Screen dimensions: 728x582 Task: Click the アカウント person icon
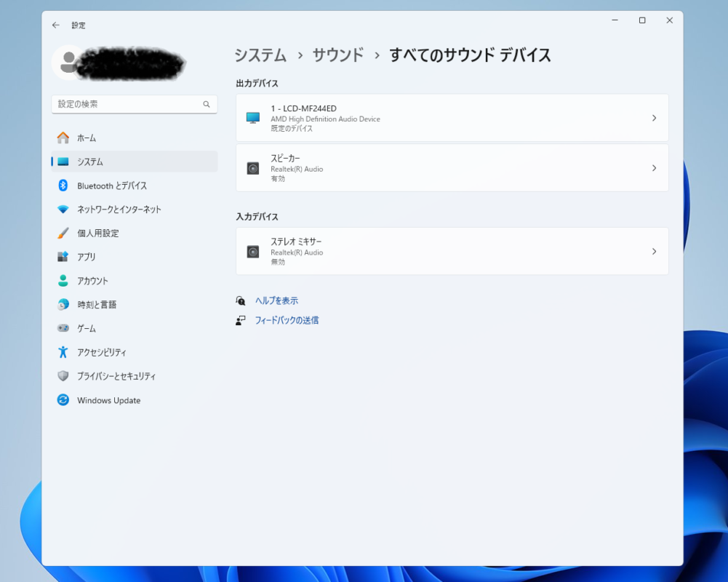tap(63, 281)
